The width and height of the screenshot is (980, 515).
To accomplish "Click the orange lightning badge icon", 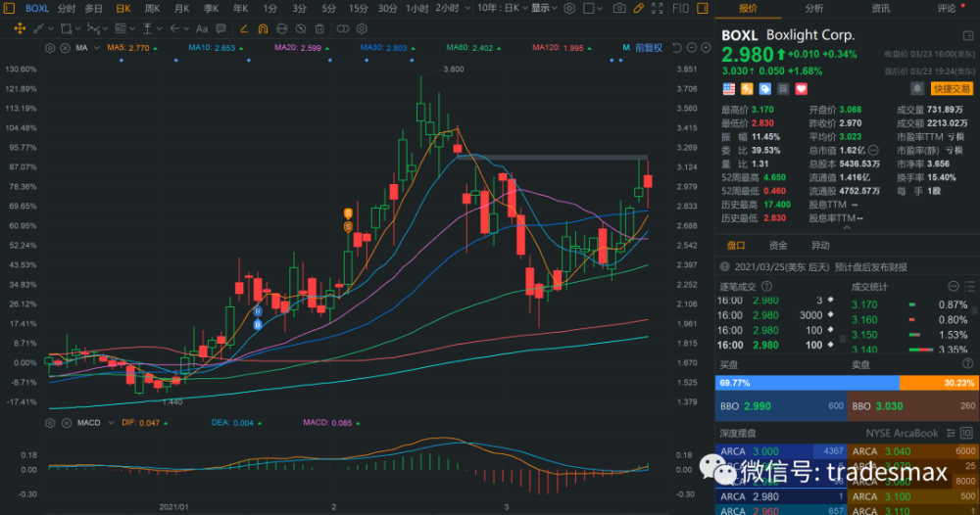I will 747,89.
